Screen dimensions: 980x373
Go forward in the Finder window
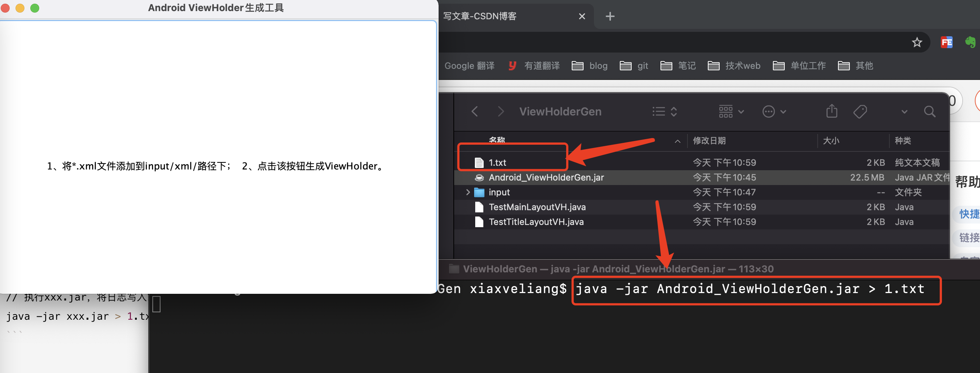click(501, 111)
